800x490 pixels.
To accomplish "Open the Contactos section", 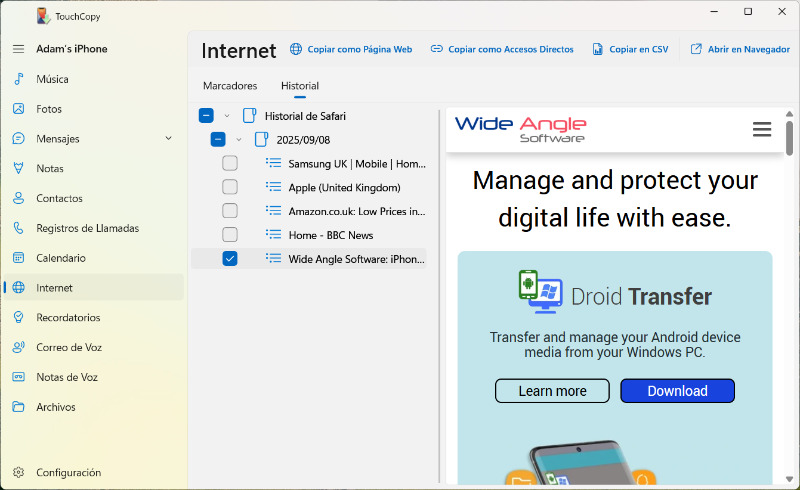I will [x=94, y=198].
